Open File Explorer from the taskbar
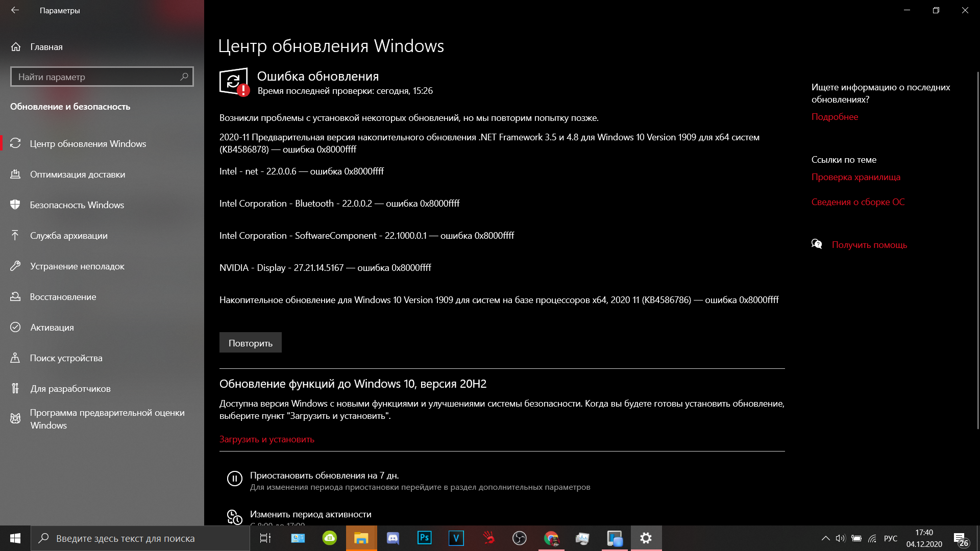The width and height of the screenshot is (980, 551). click(361, 538)
